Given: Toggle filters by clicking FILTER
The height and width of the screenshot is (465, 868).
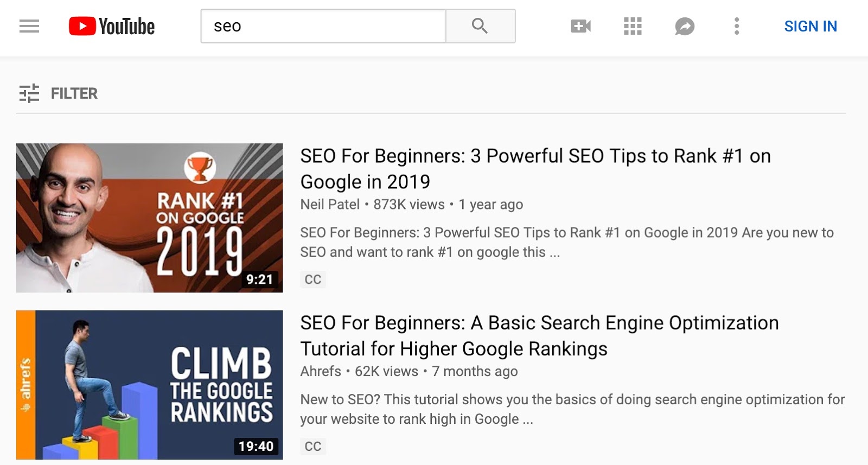Looking at the screenshot, I should 74,93.
